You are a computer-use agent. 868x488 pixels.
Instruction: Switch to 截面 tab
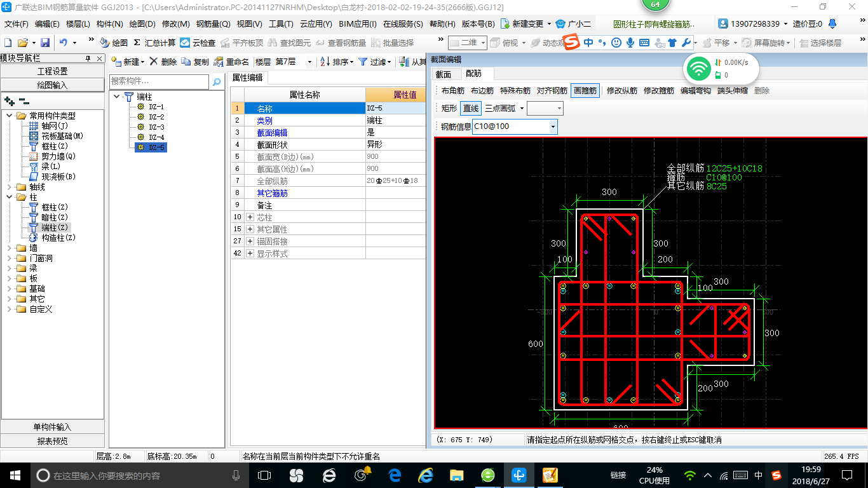[x=444, y=74]
